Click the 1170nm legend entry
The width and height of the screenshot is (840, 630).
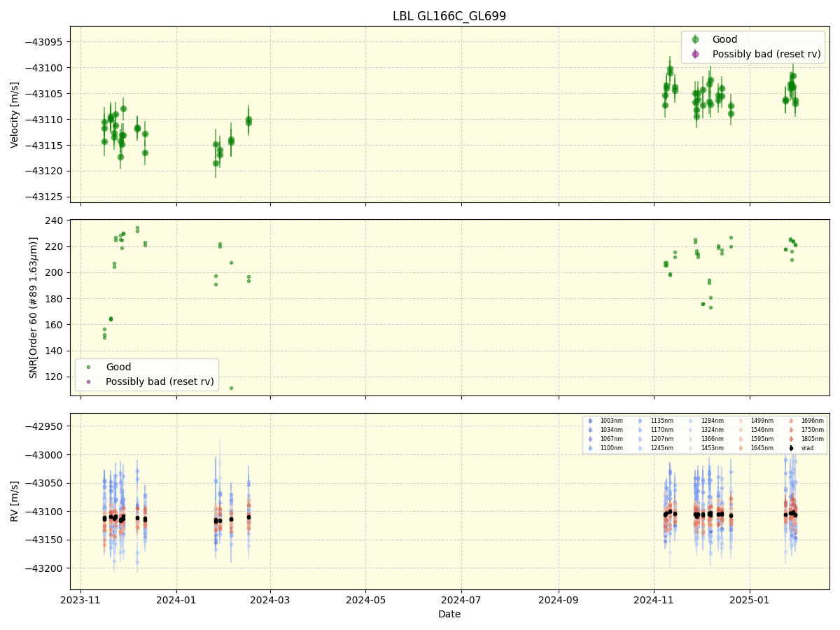click(661, 430)
